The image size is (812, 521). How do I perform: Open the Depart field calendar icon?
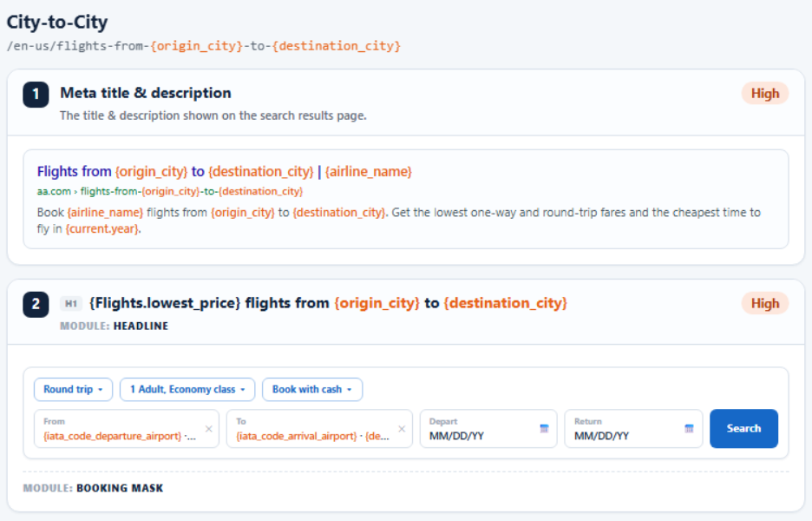[544, 428]
